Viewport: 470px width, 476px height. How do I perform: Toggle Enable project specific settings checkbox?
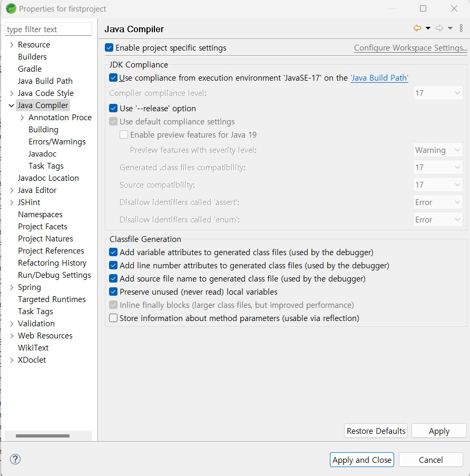tap(109, 47)
